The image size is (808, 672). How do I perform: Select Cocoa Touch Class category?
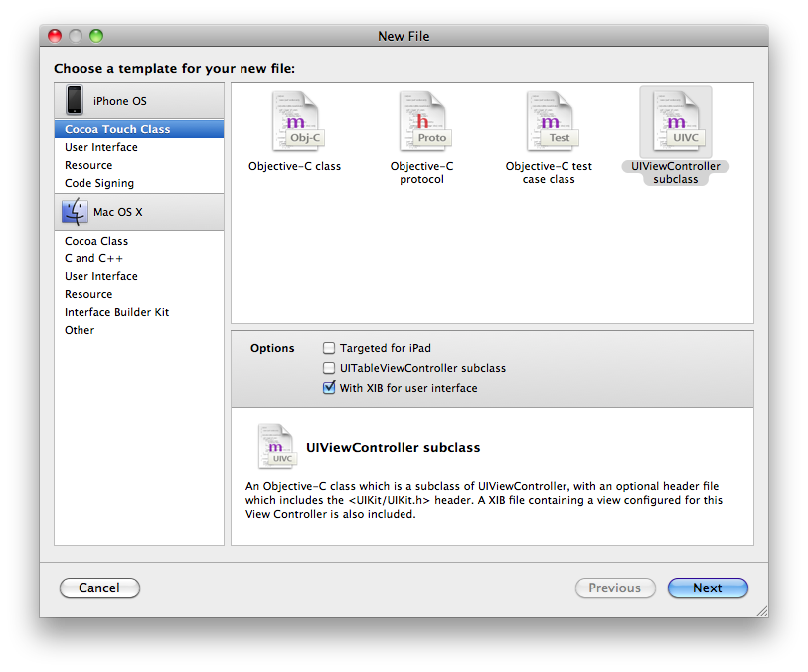click(117, 129)
